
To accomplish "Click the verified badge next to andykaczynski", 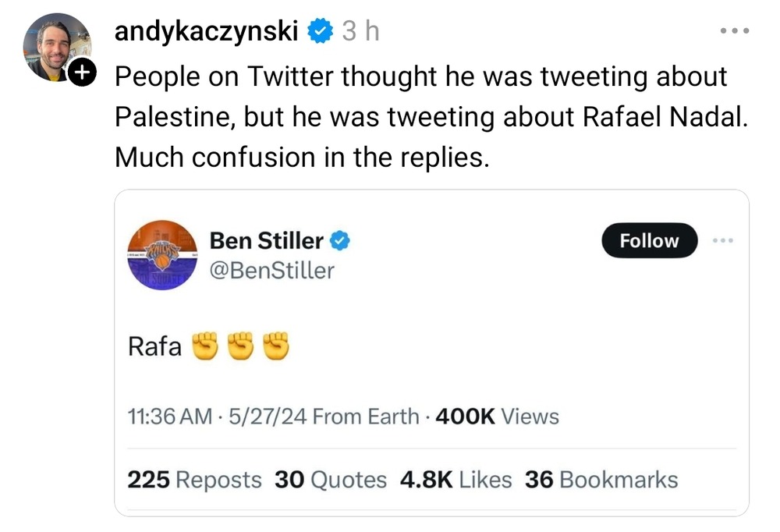I will pyautogui.click(x=321, y=31).
